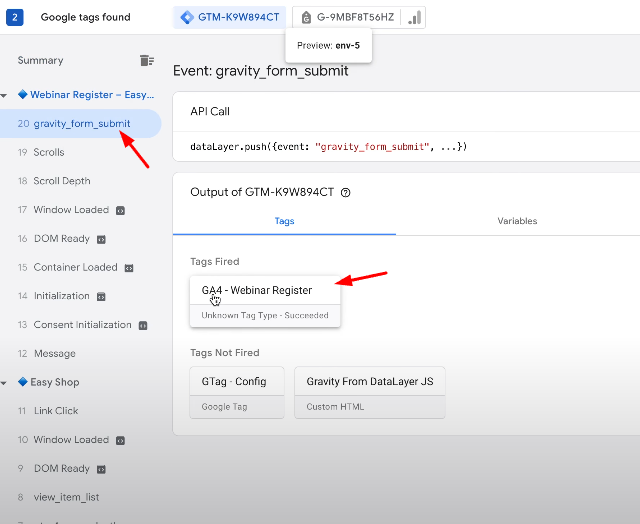Click the Tag Manager diamond icon before GTM-K9W894CT
The image size is (640, 524).
pos(187,17)
